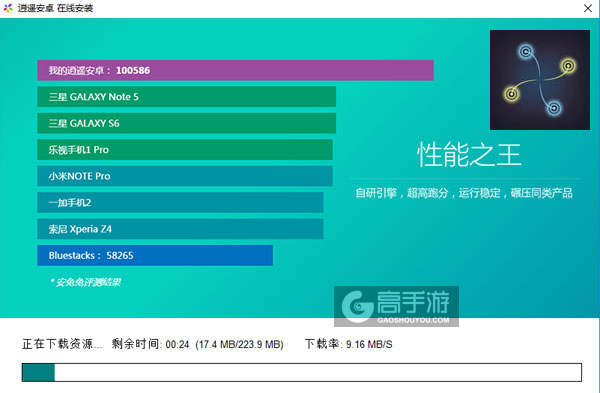Click the blue Bluestacks 58265 bar

(155, 255)
